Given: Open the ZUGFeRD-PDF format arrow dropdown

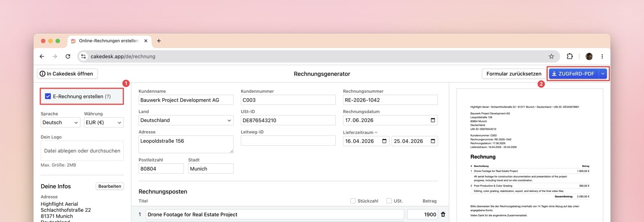Looking at the screenshot, I should 603,74.
